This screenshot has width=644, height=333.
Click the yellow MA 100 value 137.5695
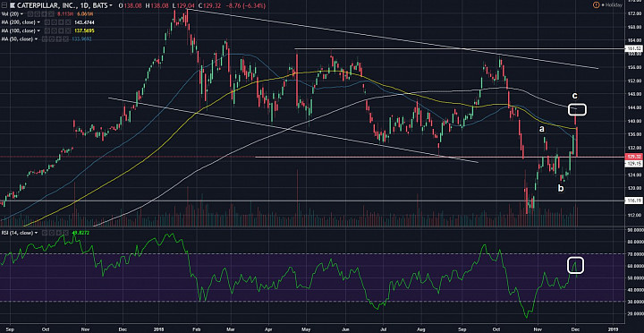pos(85,30)
